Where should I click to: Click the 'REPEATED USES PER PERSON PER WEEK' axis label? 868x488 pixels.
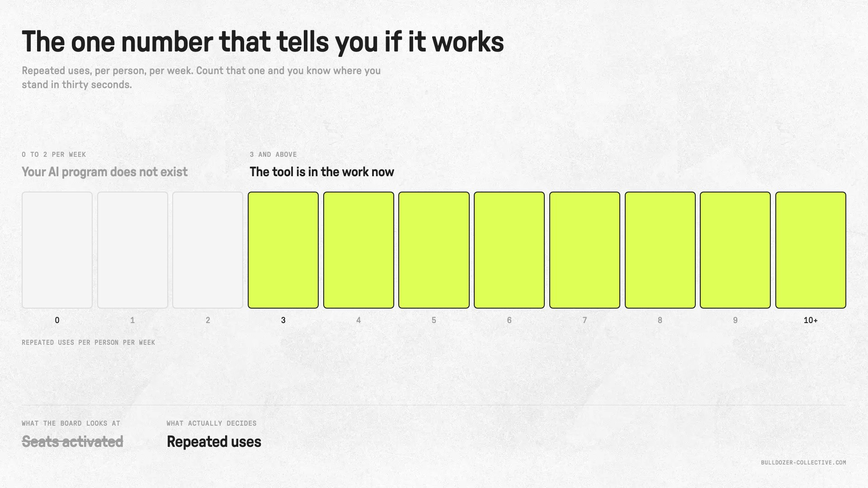(x=88, y=343)
